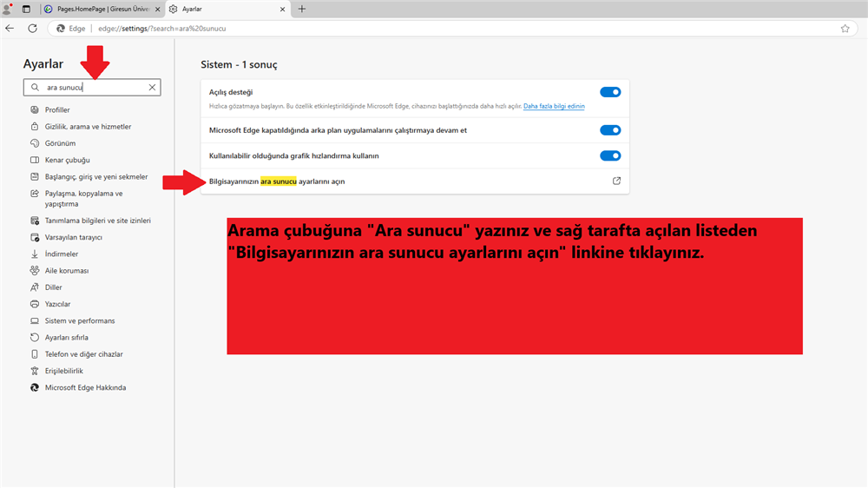The height and width of the screenshot is (488, 868).
Task: Open Gizlilik, arama ve hizmetler section
Action: [88, 127]
